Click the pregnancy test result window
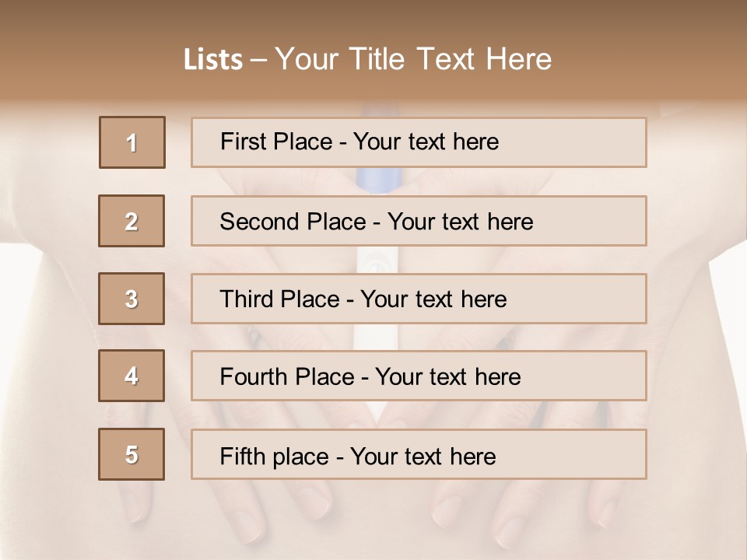Image resolution: width=747 pixels, height=560 pixels. [x=377, y=261]
